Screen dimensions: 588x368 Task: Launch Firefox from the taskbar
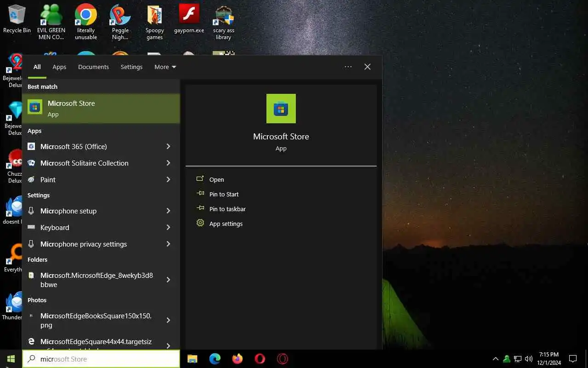pos(237,359)
